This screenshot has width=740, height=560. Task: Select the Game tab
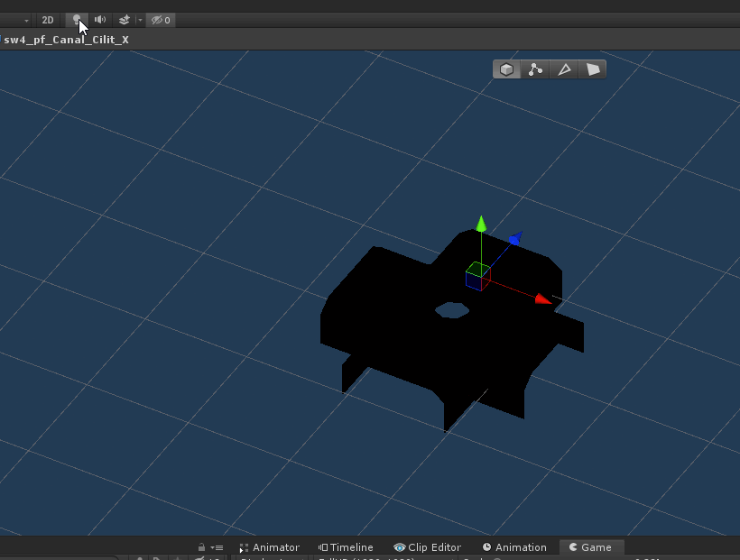[x=594, y=546]
